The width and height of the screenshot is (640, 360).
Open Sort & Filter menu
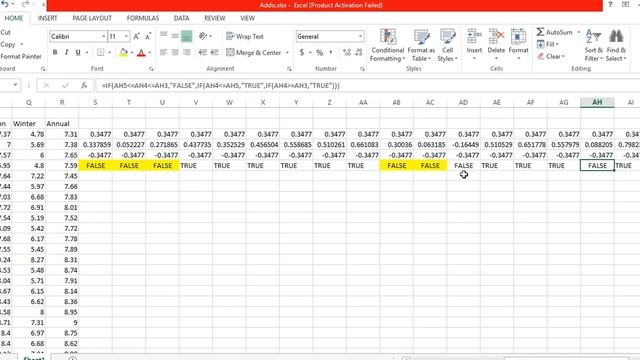pos(593,45)
